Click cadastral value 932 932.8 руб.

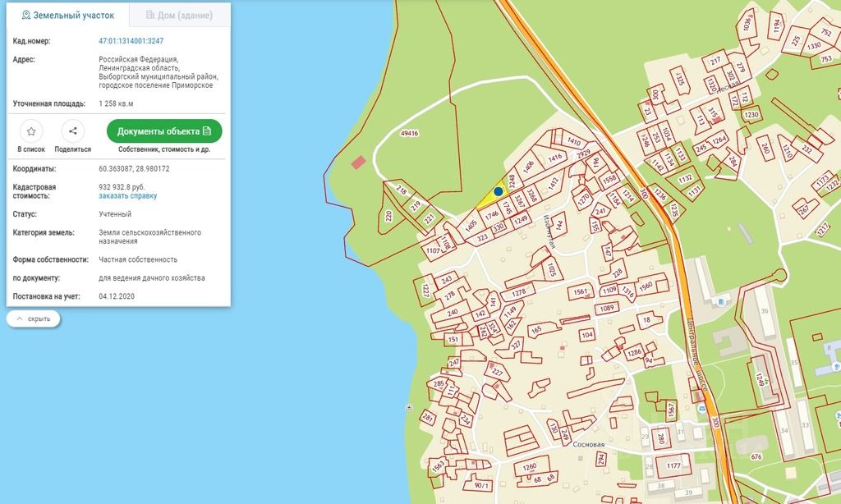point(122,187)
